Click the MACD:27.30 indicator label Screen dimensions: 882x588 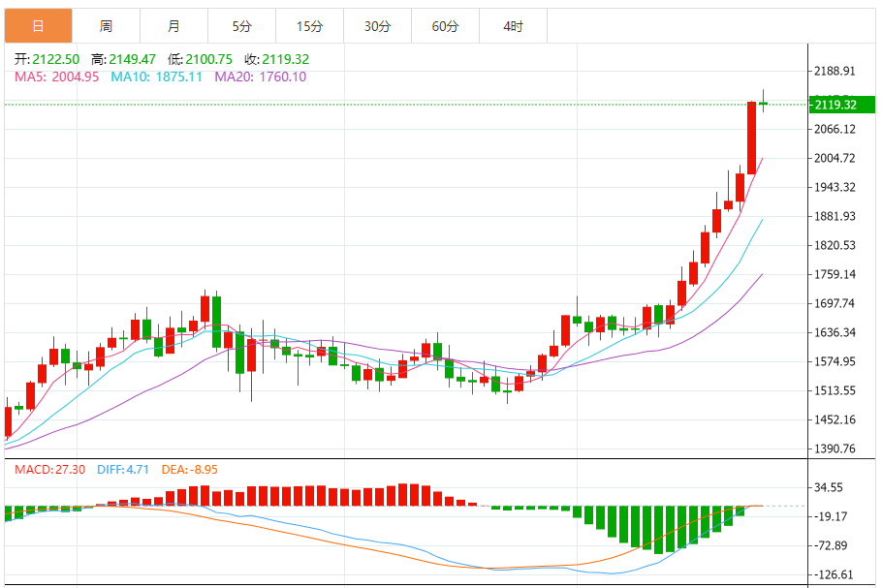tap(49, 470)
